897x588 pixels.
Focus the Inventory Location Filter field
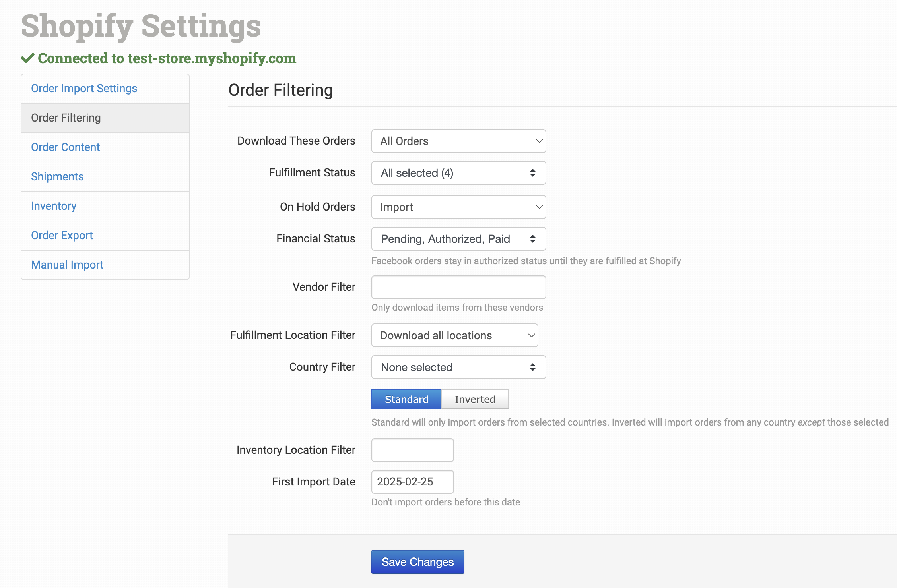pos(412,450)
